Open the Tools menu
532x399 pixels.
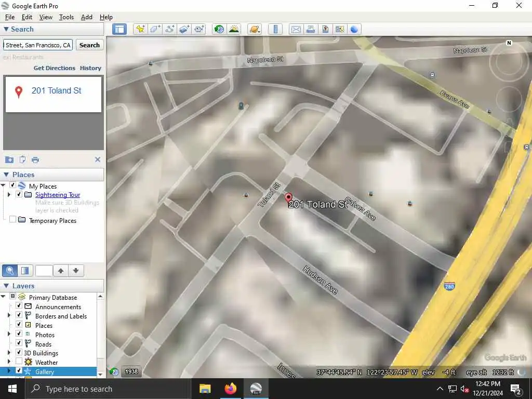[66, 17]
